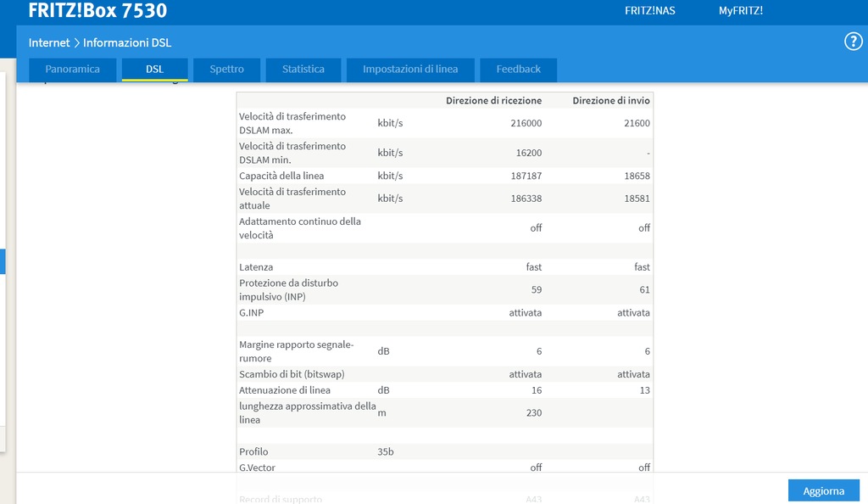This screenshot has width=868, height=504.
Task: Select the Protezione da disturbo impulsivo label
Action: tap(288, 289)
